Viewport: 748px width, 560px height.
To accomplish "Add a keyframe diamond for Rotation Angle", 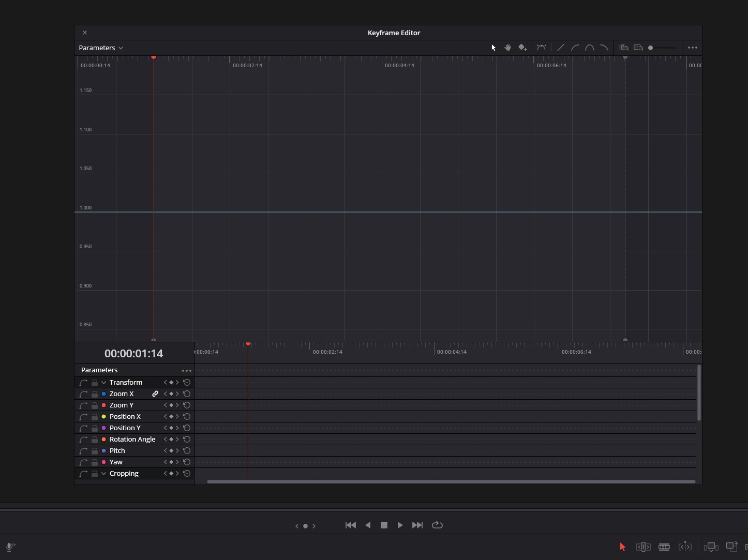I will (x=171, y=440).
